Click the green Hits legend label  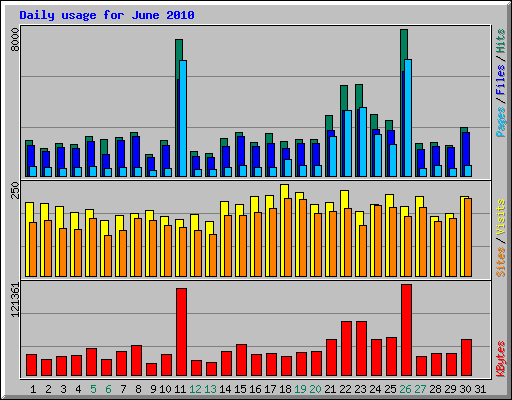501,41
